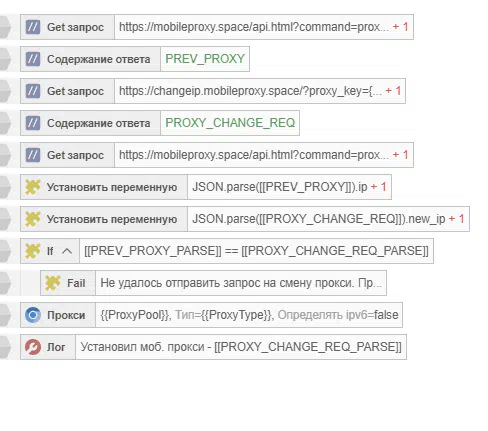Click the grey arrow marker left of the Лог row
Viewport: 488px width, 431px height.
(x=6, y=347)
